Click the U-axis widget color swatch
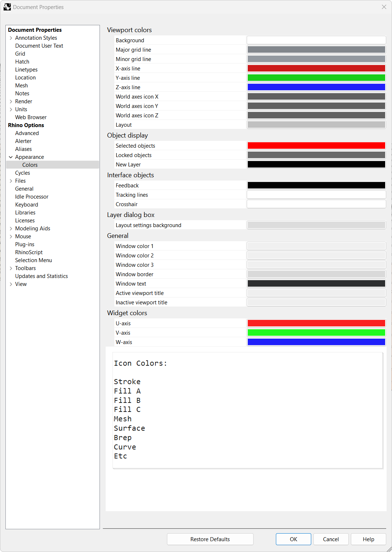 click(316, 323)
